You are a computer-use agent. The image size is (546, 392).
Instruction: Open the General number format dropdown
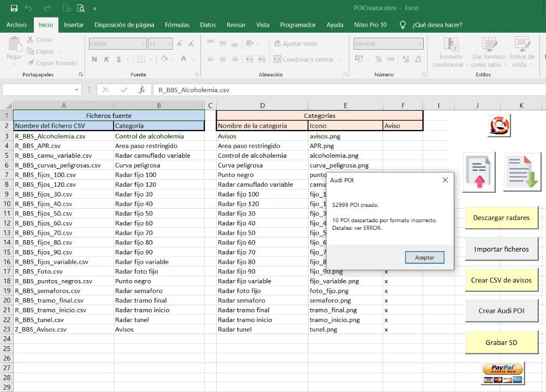pos(419,44)
